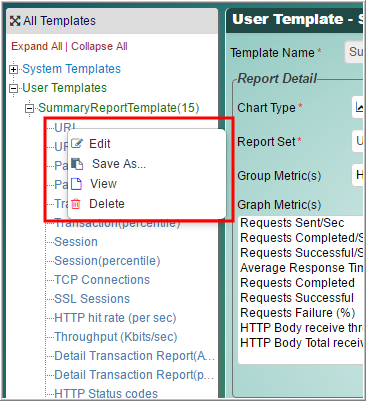Click the Collapse All link

click(99, 46)
